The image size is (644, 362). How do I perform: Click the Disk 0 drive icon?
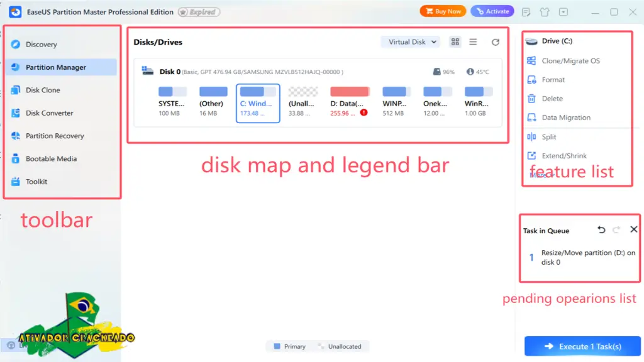(x=147, y=71)
